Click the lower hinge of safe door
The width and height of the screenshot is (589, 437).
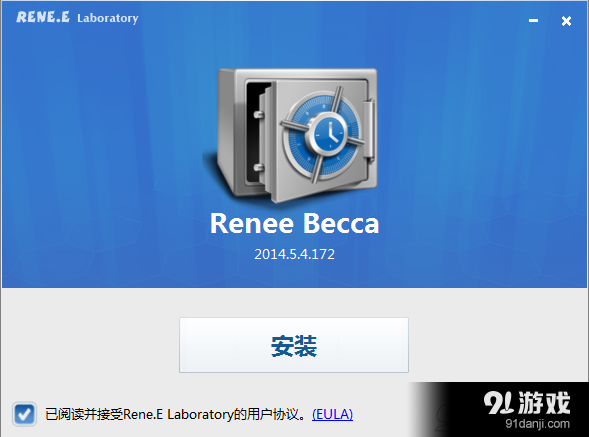tap(258, 167)
